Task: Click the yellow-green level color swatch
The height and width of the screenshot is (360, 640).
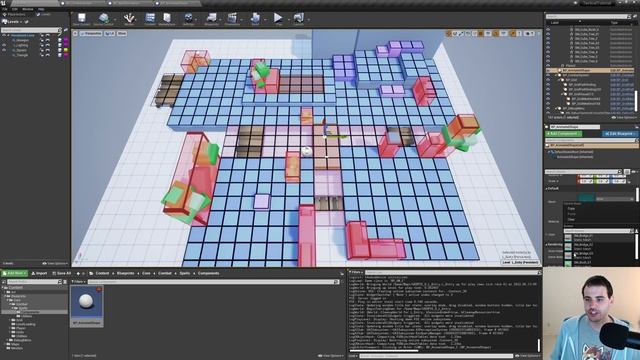Action: [66, 50]
